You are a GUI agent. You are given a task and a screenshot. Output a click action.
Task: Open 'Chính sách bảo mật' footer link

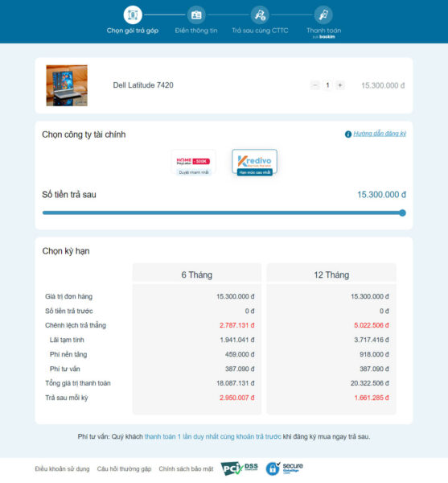click(x=186, y=469)
